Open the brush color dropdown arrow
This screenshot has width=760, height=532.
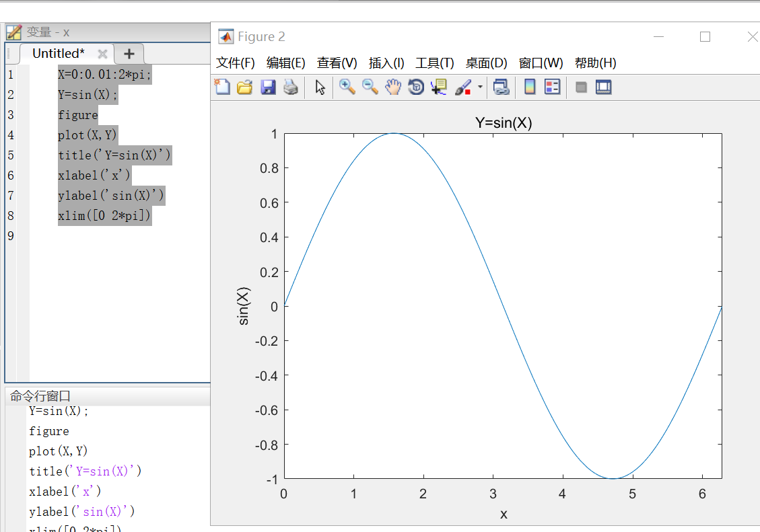pos(479,87)
